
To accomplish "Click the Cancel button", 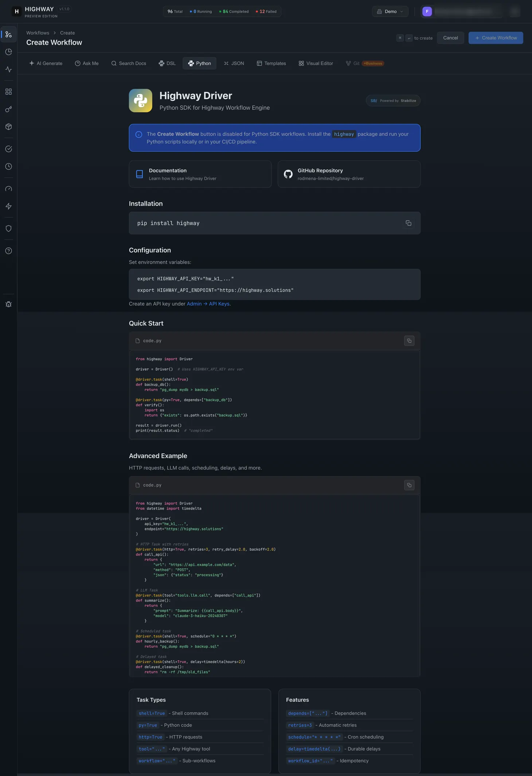I will 450,38.
